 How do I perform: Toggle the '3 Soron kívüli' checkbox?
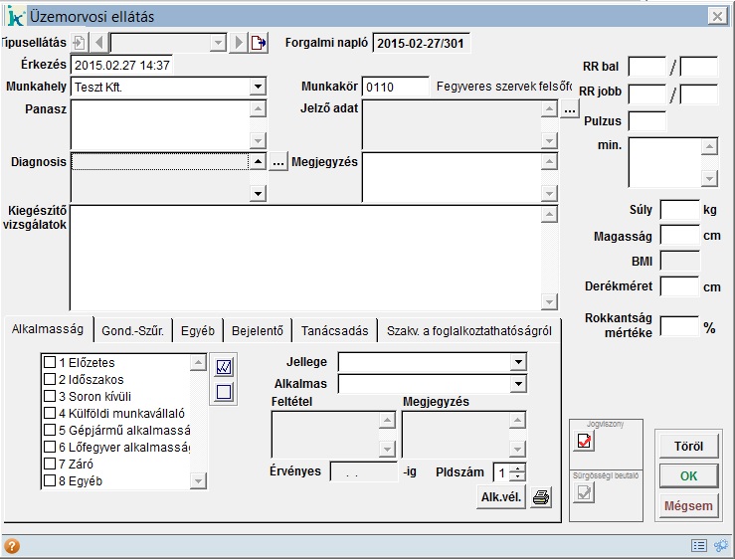50,396
